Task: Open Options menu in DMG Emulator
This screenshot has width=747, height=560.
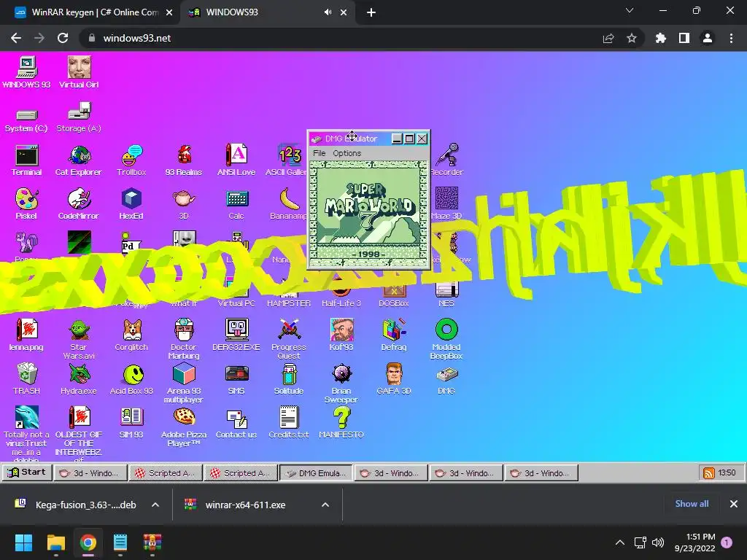Action: coord(347,153)
